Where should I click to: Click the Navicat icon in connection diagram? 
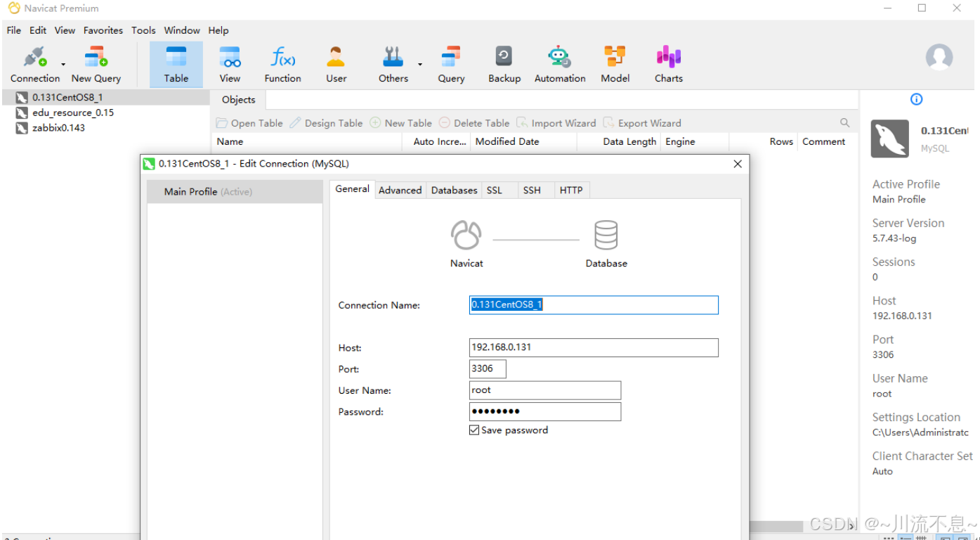[x=466, y=236]
